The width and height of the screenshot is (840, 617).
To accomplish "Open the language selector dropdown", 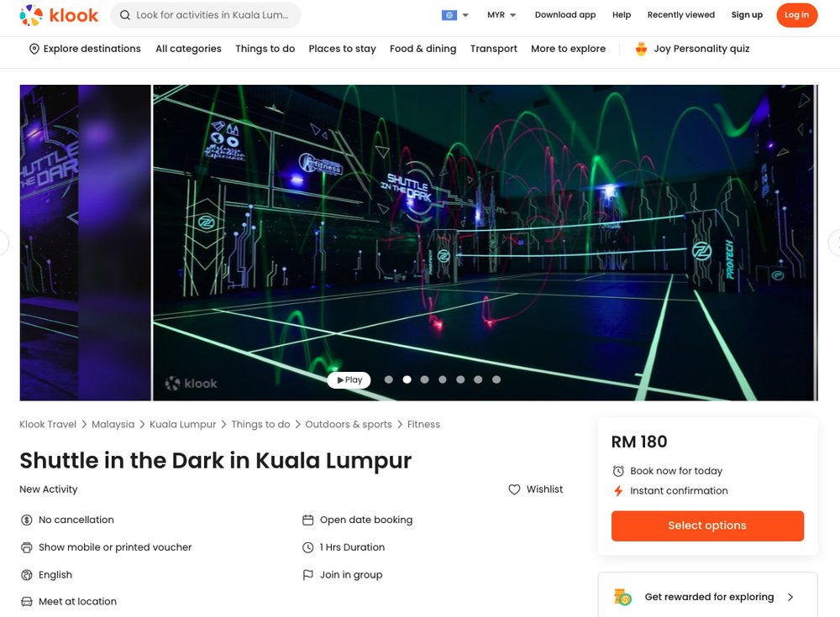I will [x=454, y=14].
